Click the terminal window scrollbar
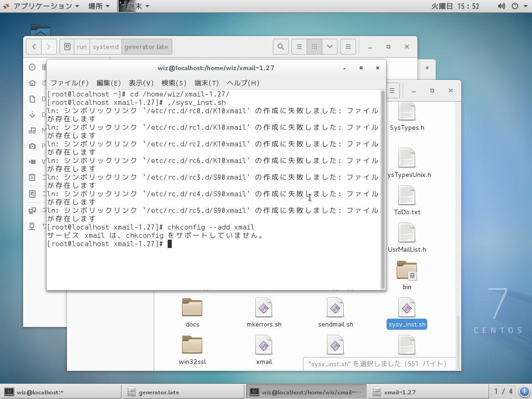532x399 pixels. 383,189
